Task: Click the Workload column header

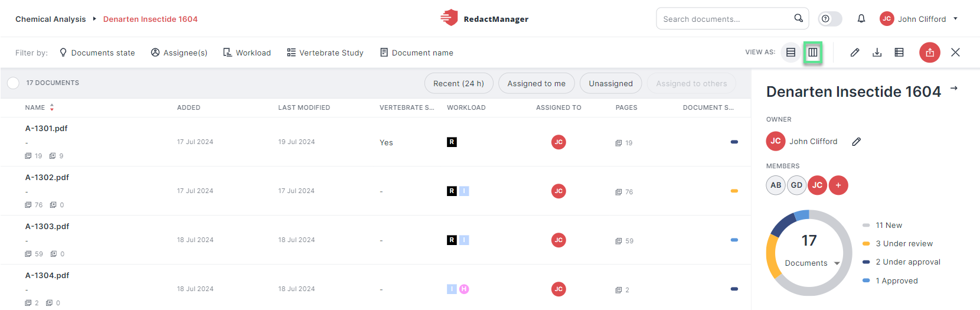Action: point(466,107)
